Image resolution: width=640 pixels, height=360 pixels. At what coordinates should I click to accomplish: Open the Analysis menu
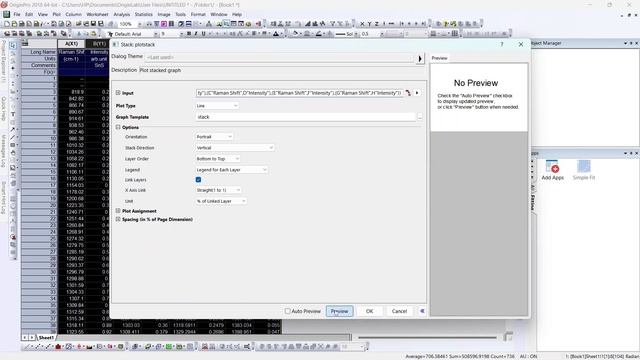[x=122, y=14]
